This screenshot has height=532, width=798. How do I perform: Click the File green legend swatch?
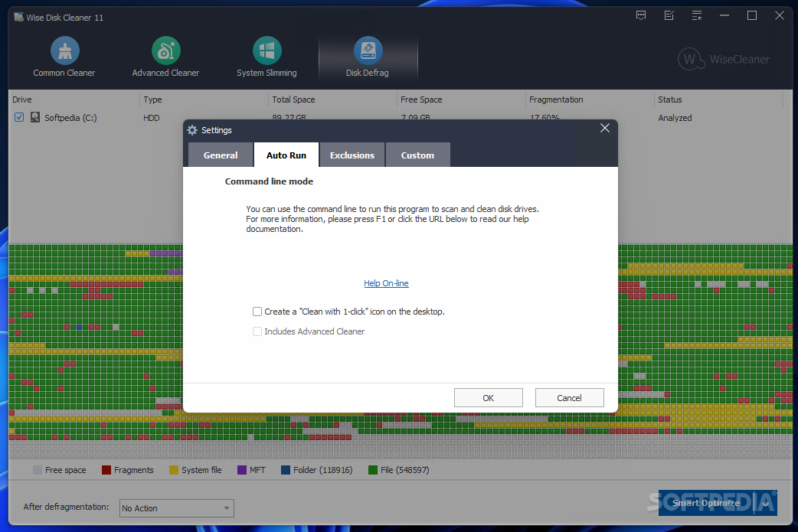point(373,470)
